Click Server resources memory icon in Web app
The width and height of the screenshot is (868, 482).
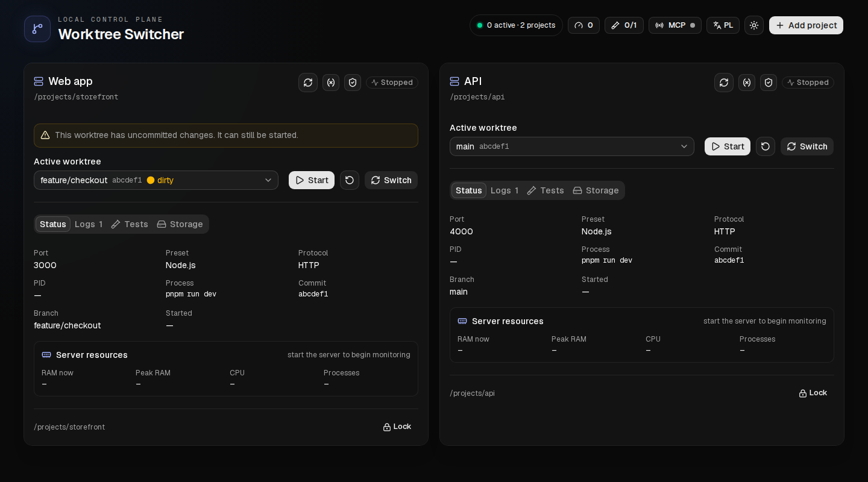(x=46, y=355)
